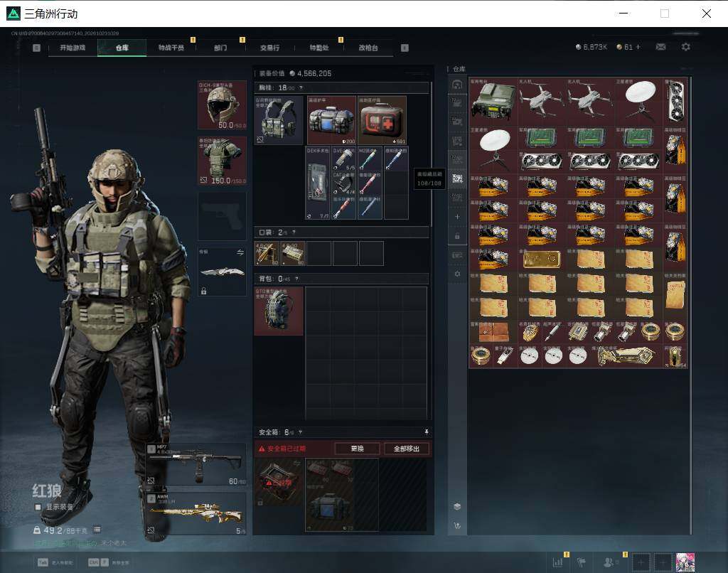This screenshot has width=728, height=573.
Task: Toggle the pin icon on 安全箱 header
Action: pyautogui.click(x=427, y=432)
